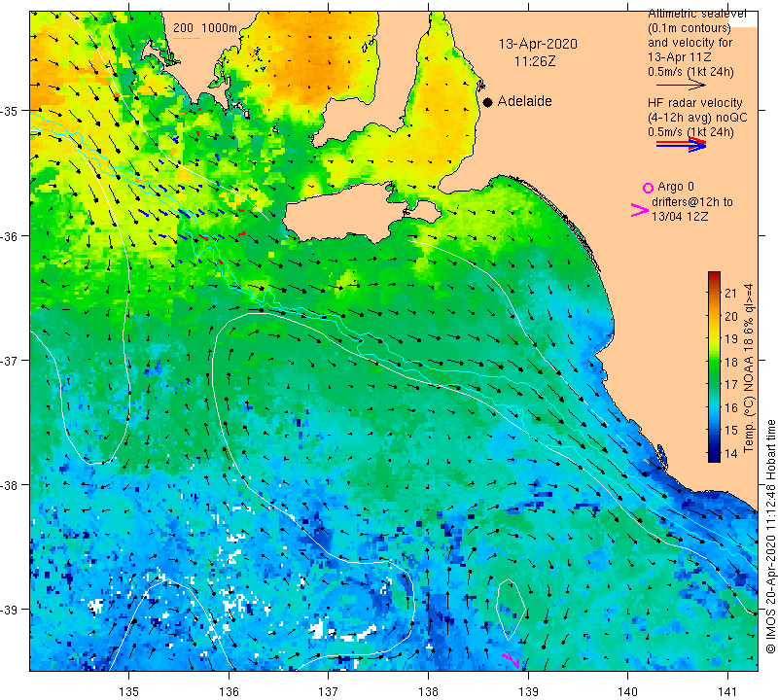Click '(4-12h avg) noQC' legend text
The image size is (778, 700).
point(697,118)
